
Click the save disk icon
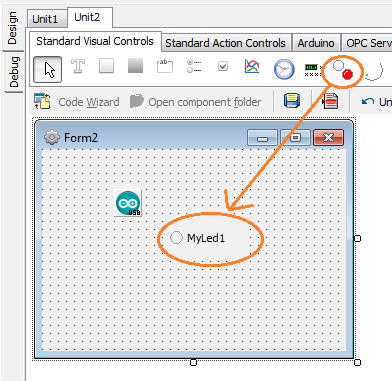coord(292,101)
